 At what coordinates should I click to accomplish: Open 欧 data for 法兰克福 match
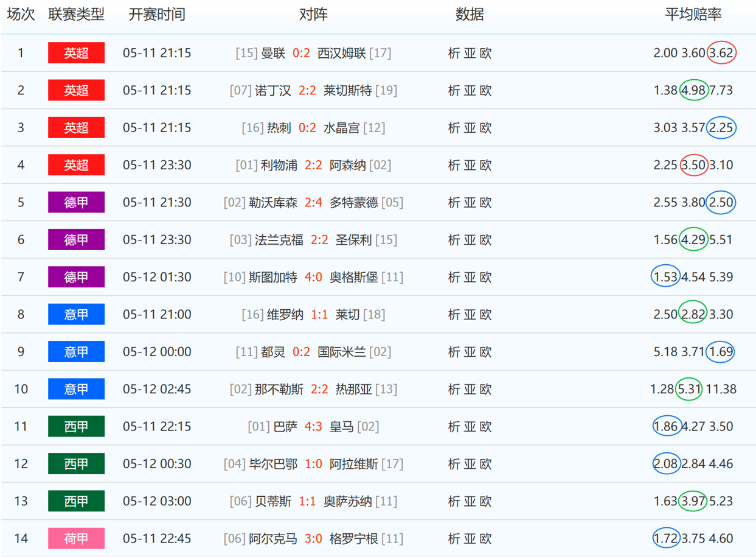tap(485, 240)
